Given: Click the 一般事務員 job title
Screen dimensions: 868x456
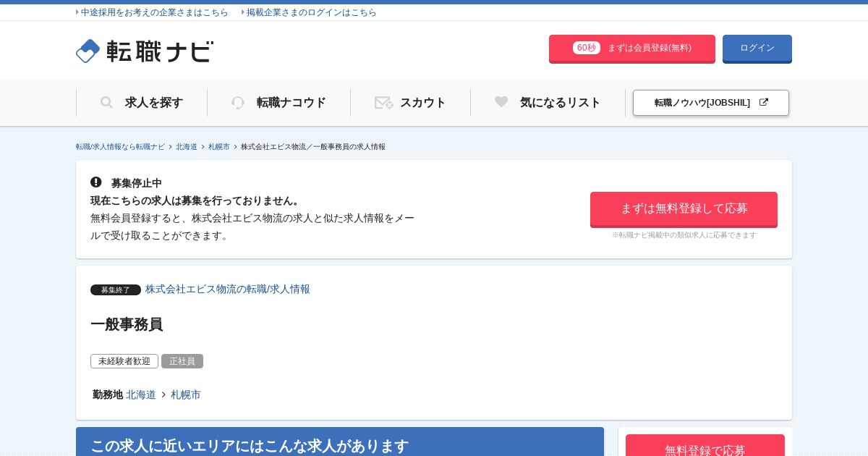Looking at the screenshot, I should tap(127, 324).
